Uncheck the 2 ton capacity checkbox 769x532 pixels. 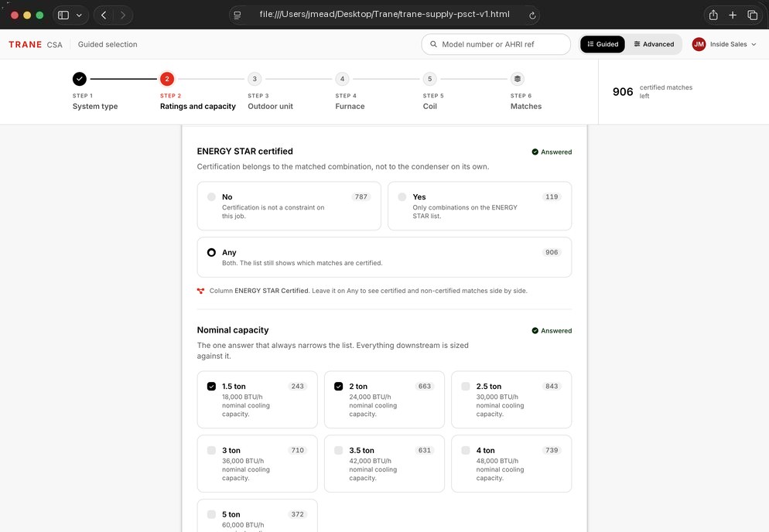point(338,387)
